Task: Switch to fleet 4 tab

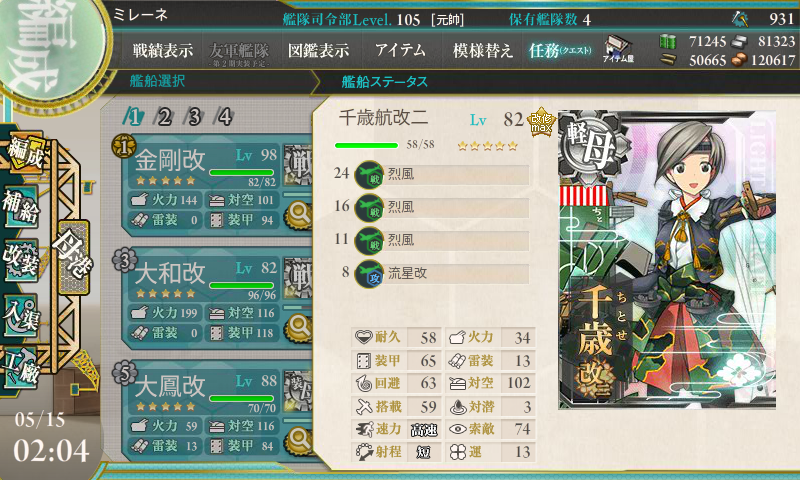Action: coord(224,117)
